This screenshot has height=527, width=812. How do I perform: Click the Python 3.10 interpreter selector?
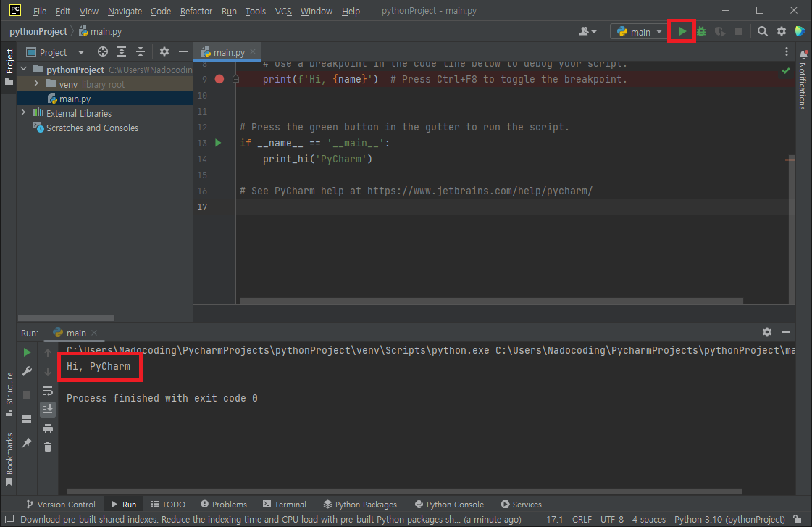coord(729,519)
